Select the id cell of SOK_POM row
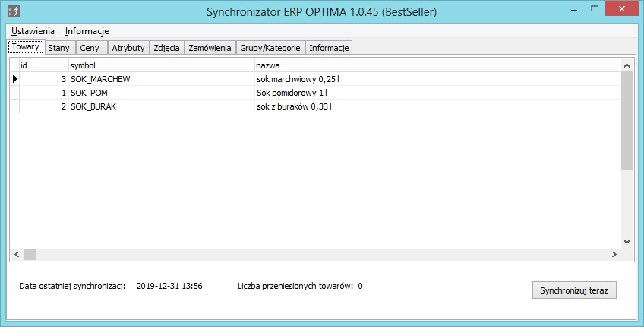Viewport: 644px width, 327px height. pyautogui.click(x=43, y=93)
